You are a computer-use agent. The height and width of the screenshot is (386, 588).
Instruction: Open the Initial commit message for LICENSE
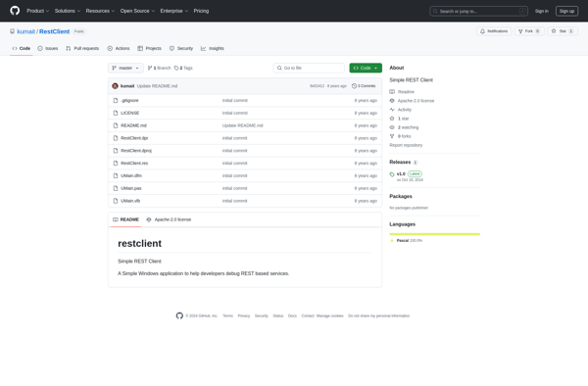pyautogui.click(x=235, y=113)
